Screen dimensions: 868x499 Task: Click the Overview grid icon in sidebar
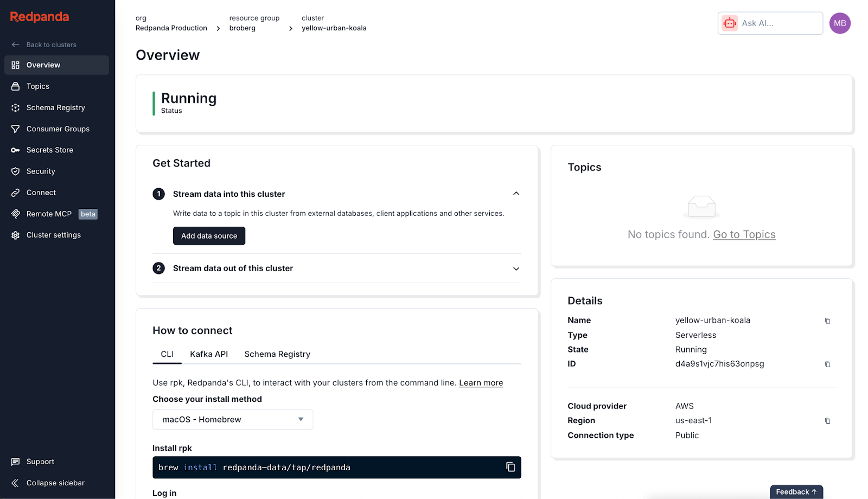coord(15,65)
